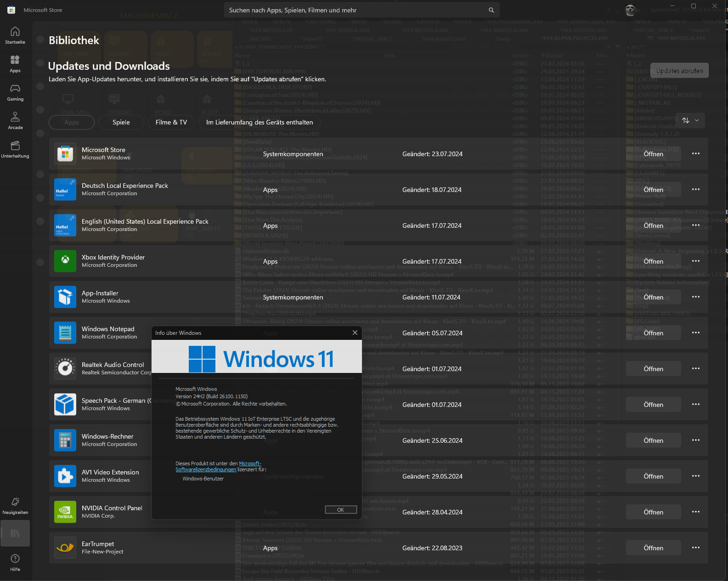Click the Microsoft Store logo in the title bar
728x581 pixels.
11,10
